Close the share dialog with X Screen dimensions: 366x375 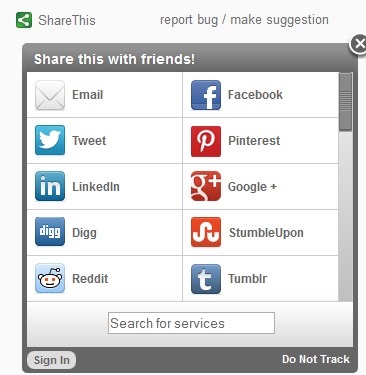tap(359, 44)
